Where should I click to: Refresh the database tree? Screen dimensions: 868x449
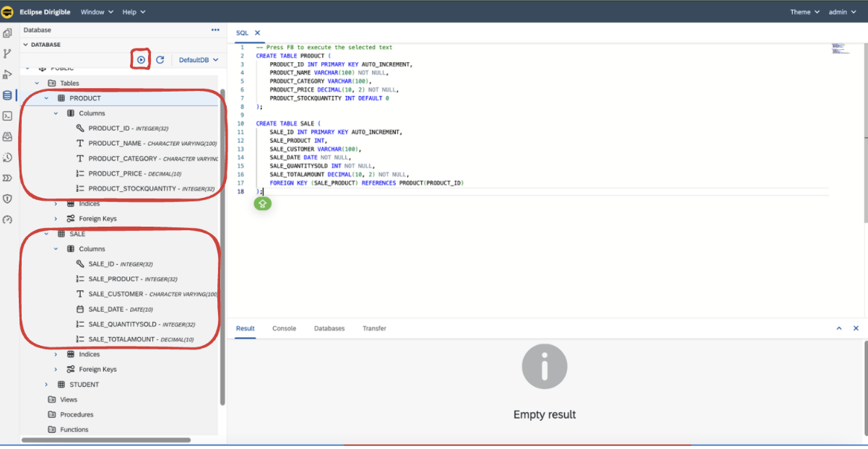(160, 60)
